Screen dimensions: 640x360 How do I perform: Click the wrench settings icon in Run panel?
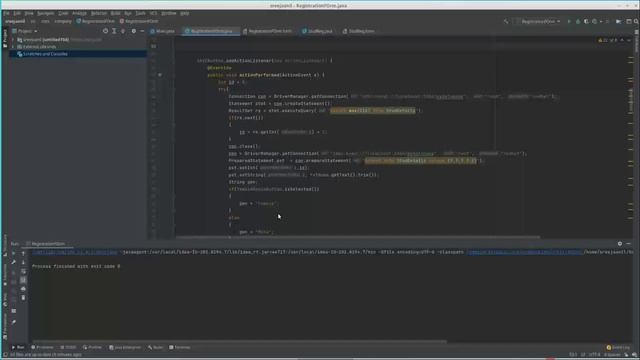click(13, 262)
